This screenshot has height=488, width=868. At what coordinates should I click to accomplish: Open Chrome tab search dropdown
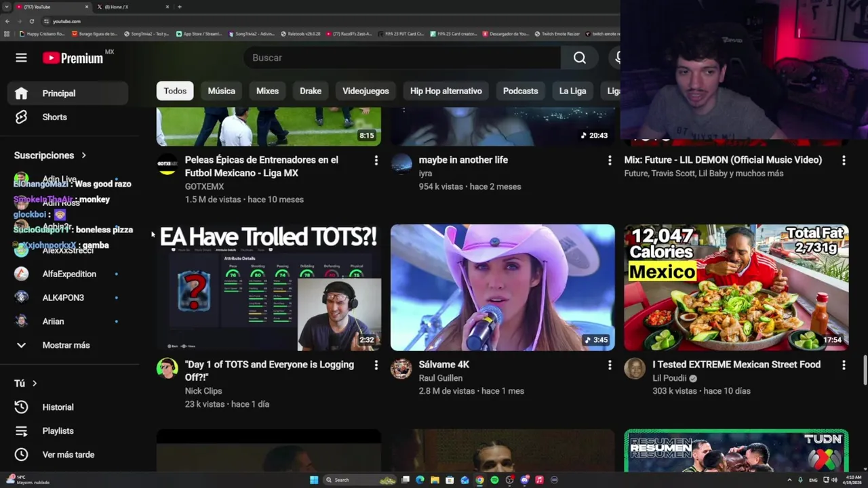click(7, 7)
